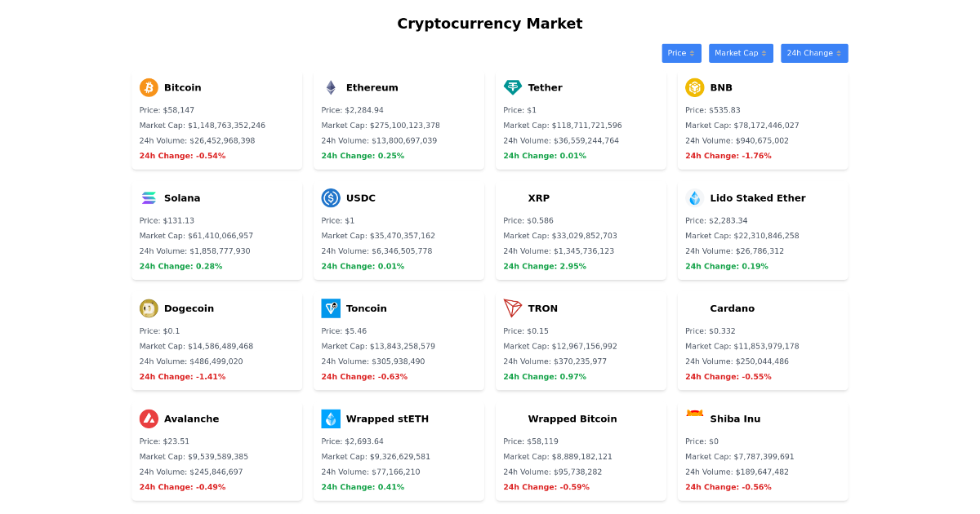The height and width of the screenshot is (514, 980).
Task: Click the Cardano coin name
Action: (733, 308)
